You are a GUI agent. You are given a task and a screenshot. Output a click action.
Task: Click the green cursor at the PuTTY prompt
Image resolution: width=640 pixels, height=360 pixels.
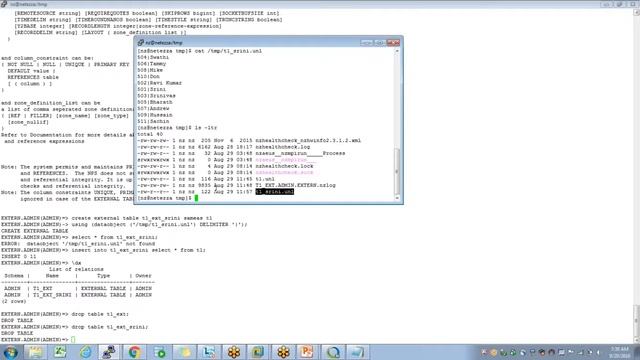(x=196, y=198)
